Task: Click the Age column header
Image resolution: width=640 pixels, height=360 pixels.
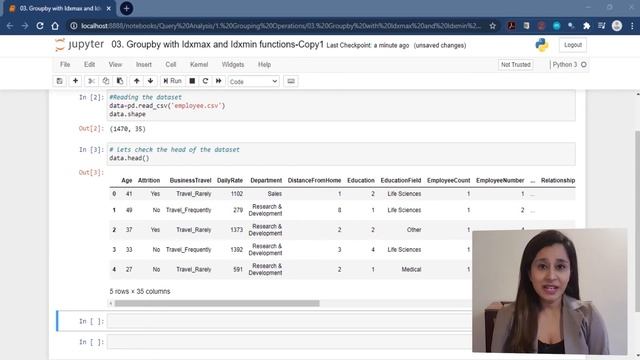Action: tap(127, 180)
